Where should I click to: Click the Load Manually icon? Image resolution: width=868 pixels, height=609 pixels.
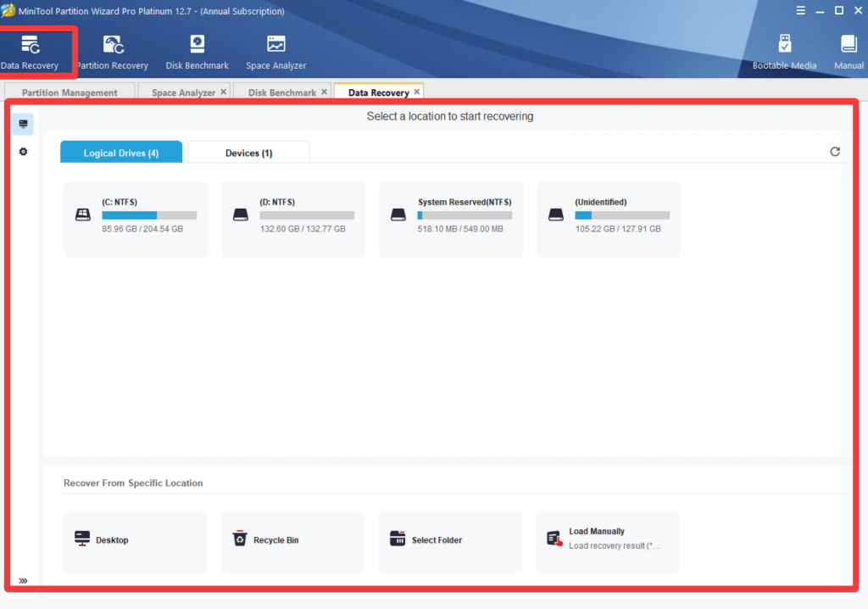[x=554, y=539]
